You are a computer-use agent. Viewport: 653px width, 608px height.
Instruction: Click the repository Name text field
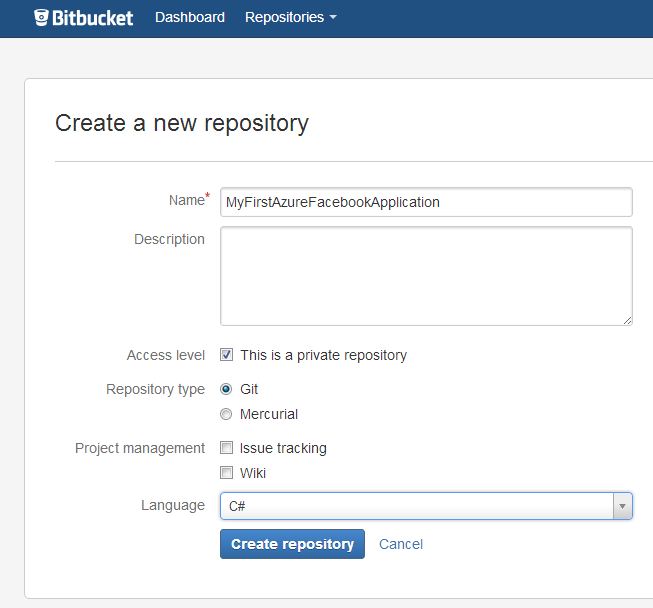click(x=426, y=202)
